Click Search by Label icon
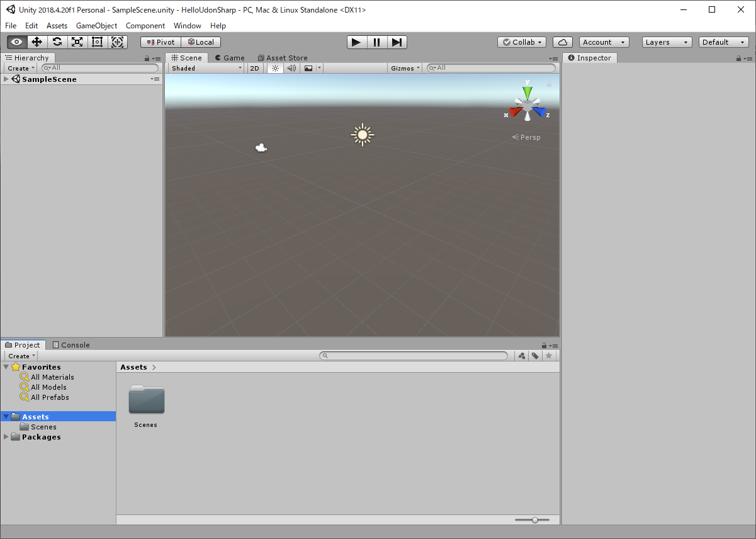The height and width of the screenshot is (539, 756). click(535, 356)
